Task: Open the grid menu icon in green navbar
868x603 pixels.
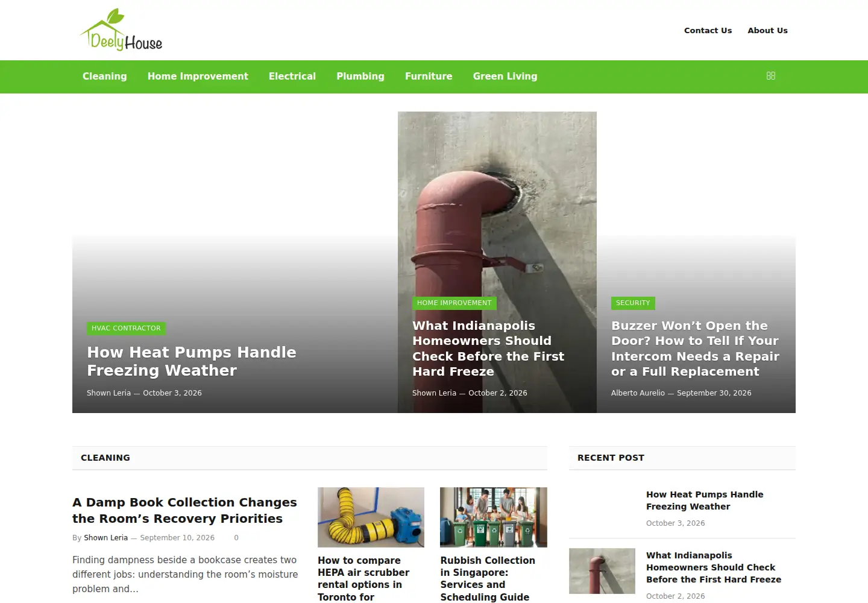Action: tap(770, 76)
